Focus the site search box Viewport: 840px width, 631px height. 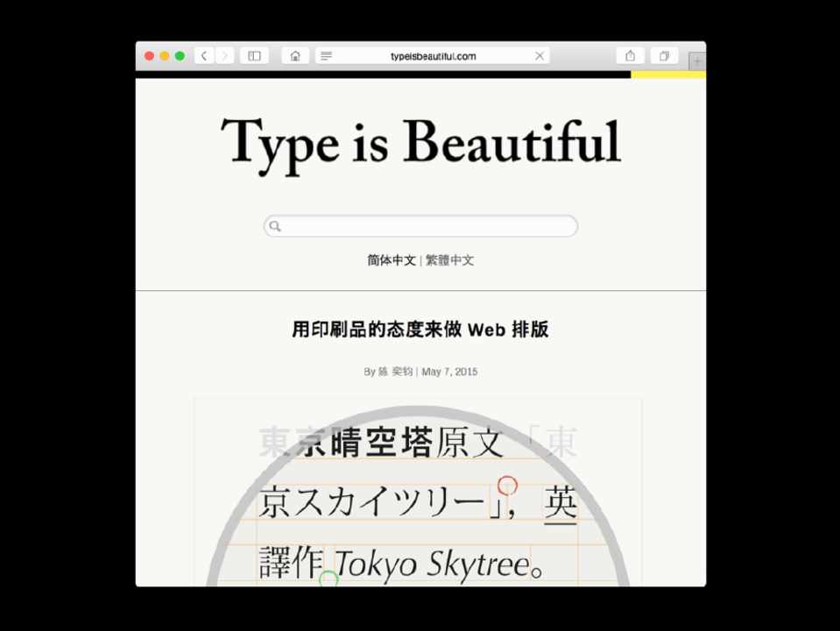click(x=427, y=226)
